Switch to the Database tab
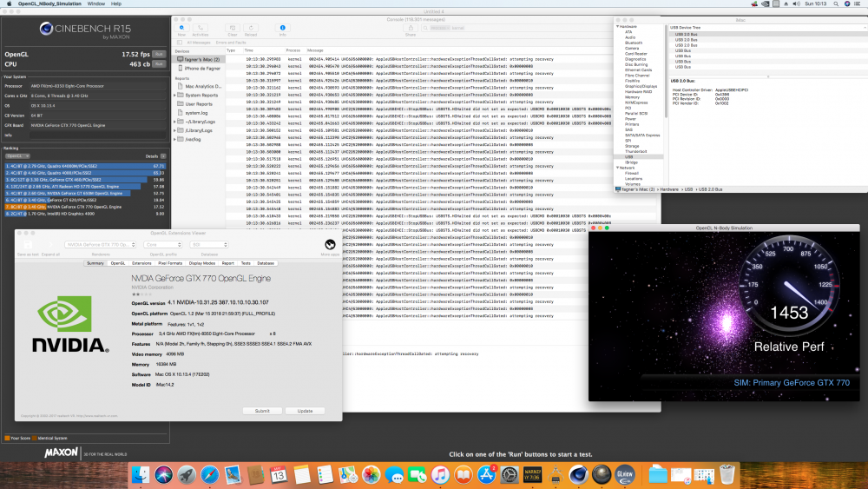The image size is (868, 489). coord(266,263)
